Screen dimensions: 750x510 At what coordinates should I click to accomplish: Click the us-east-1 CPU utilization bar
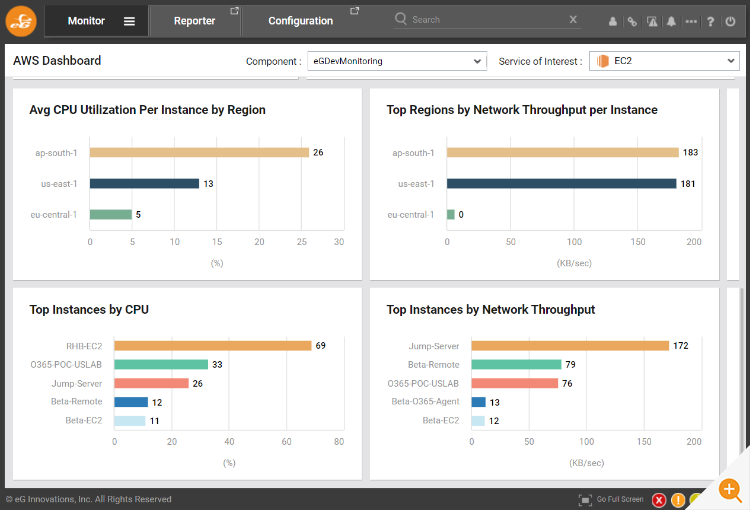144,183
